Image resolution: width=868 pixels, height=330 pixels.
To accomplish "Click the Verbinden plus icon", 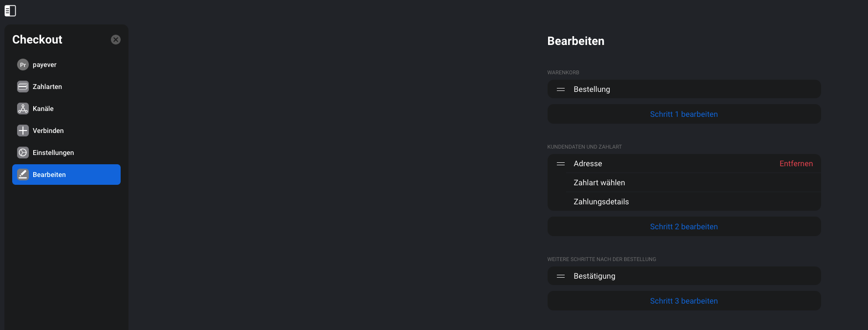I will 23,131.
